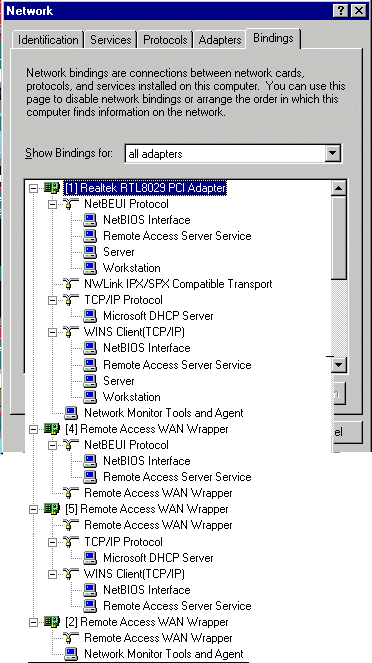Click the [5] Remote Access WAN Wrapper adapter icon
The image size is (372, 663).
[x=52, y=509]
